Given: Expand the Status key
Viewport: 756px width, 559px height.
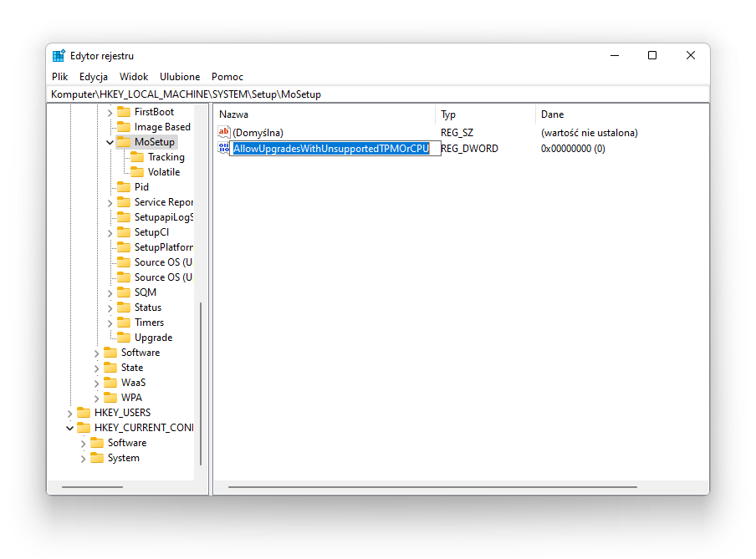Looking at the screenshot, I should (110, 308).
